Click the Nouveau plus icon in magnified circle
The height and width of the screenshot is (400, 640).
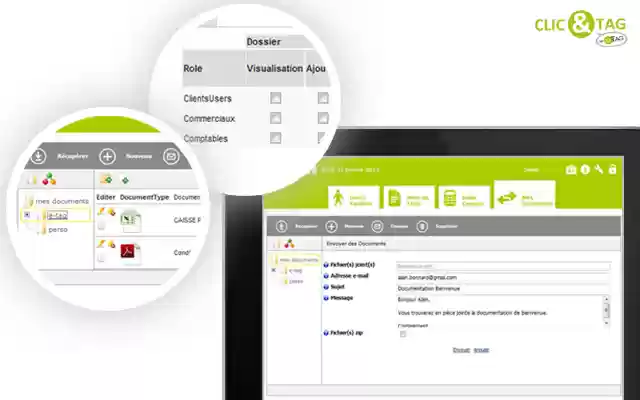108,156
